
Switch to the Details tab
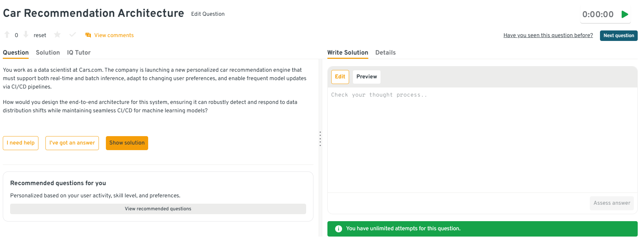click(385, 52)
